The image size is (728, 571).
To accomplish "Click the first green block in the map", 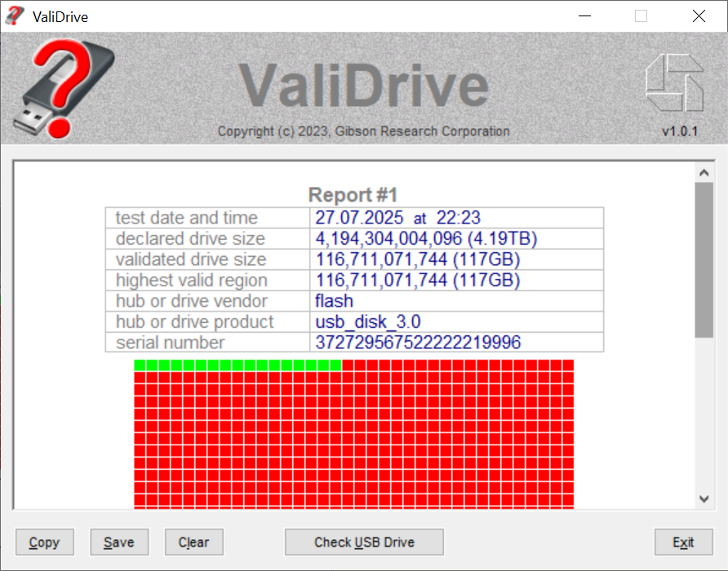I will click(140, 365).
